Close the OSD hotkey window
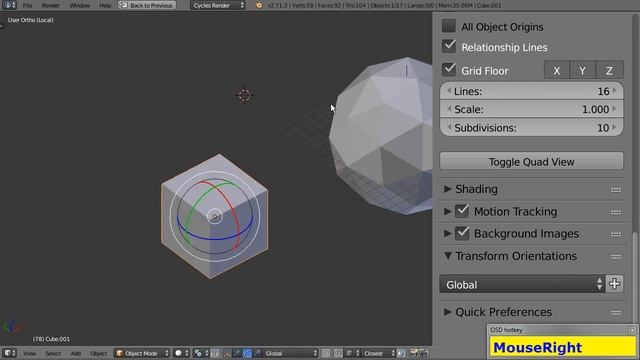This screenshot has width=640, height=360. [x=632, y=330]
